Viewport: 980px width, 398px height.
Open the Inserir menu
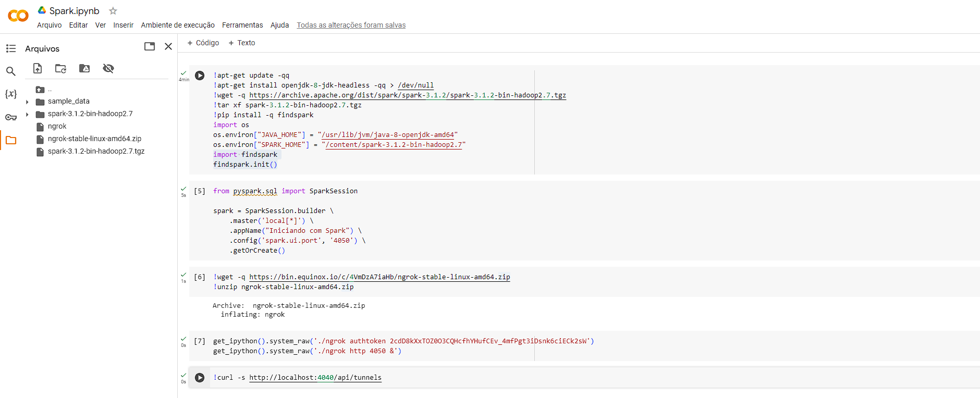click(x=124, y=25)
